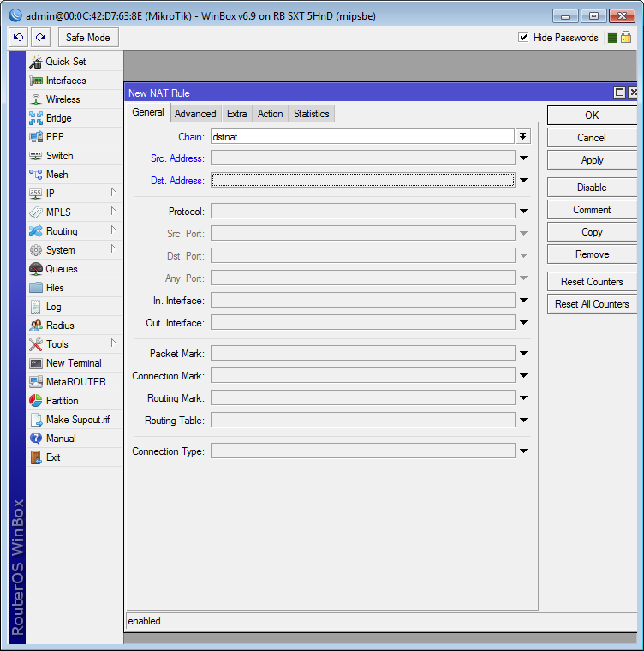
Task: Open the Radius icon
Action: coord(36,325)
